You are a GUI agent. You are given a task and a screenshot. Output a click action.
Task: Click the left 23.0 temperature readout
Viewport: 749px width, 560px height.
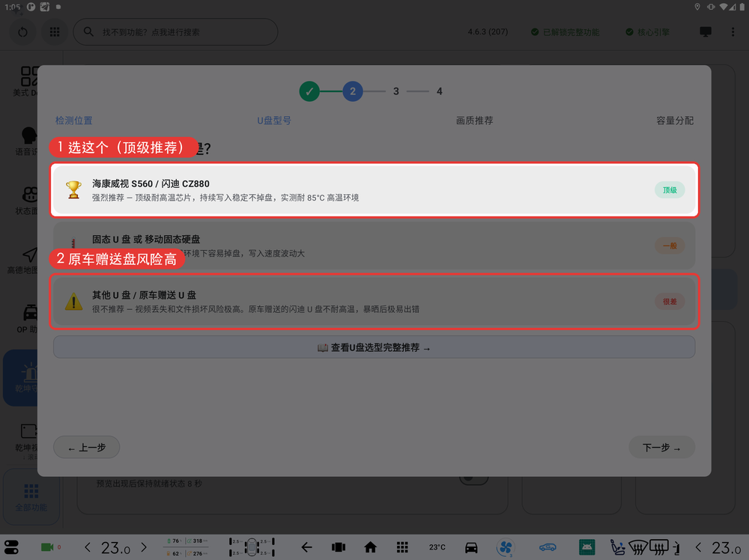(x=115, y=547)
